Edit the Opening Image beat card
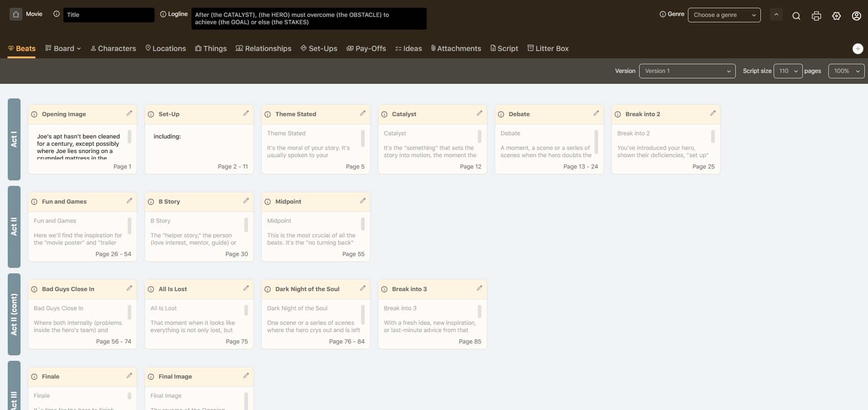Screen dimensions: 868x410 click(129, 113)
